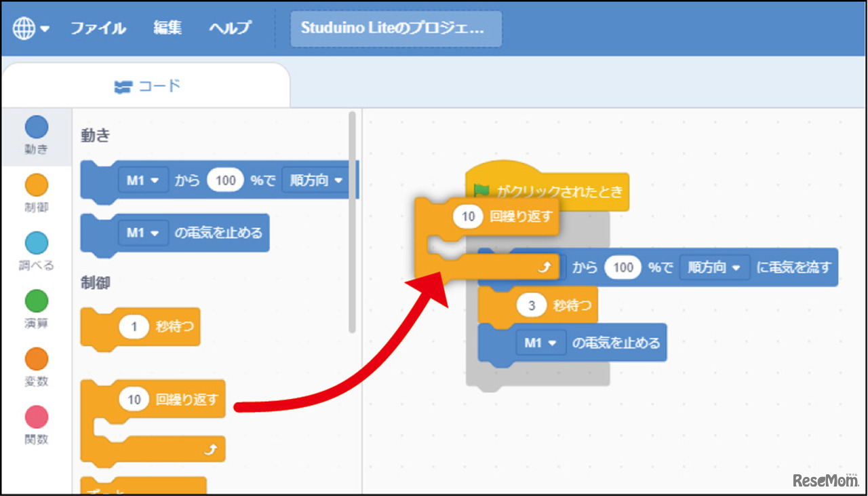The width and height of the screenshot is (868, 496).
Task: Open the 順方向 dropdown in the palette motor block
Action: (x=315, y=180)
